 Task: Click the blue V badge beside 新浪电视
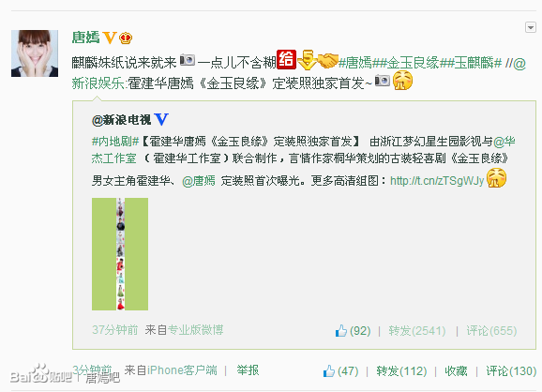161,119
